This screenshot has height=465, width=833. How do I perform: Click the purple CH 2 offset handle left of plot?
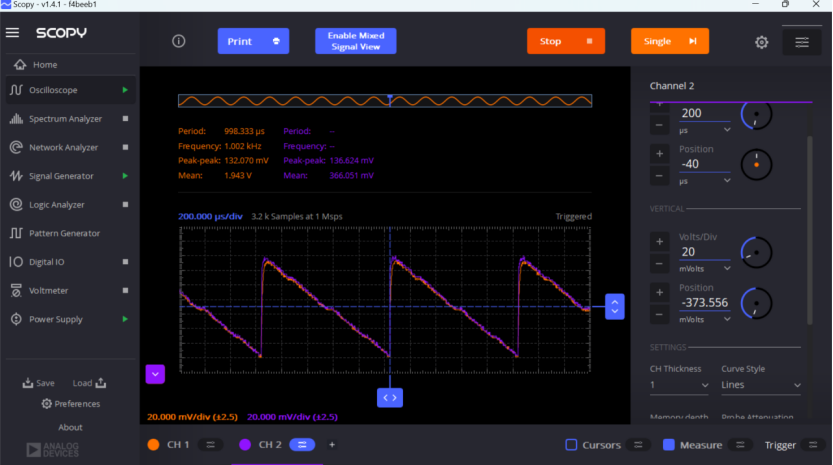pos(155,374)
